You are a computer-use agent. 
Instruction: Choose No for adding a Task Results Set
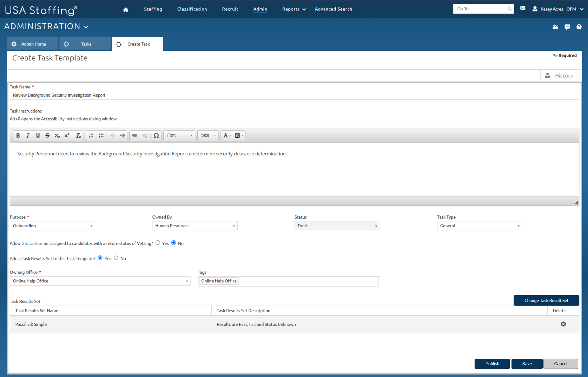coord(116,258)
